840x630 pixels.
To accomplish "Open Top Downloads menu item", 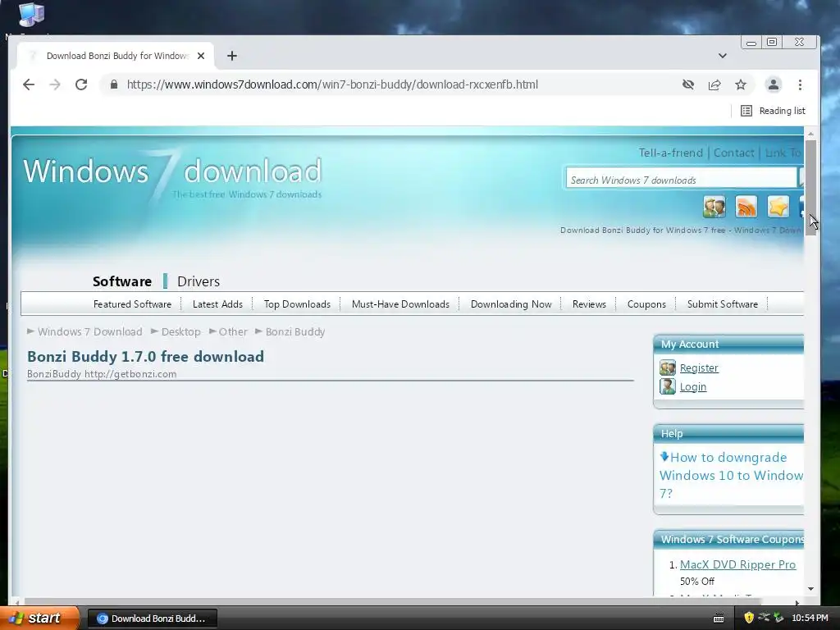I will [x=297, y=304].
